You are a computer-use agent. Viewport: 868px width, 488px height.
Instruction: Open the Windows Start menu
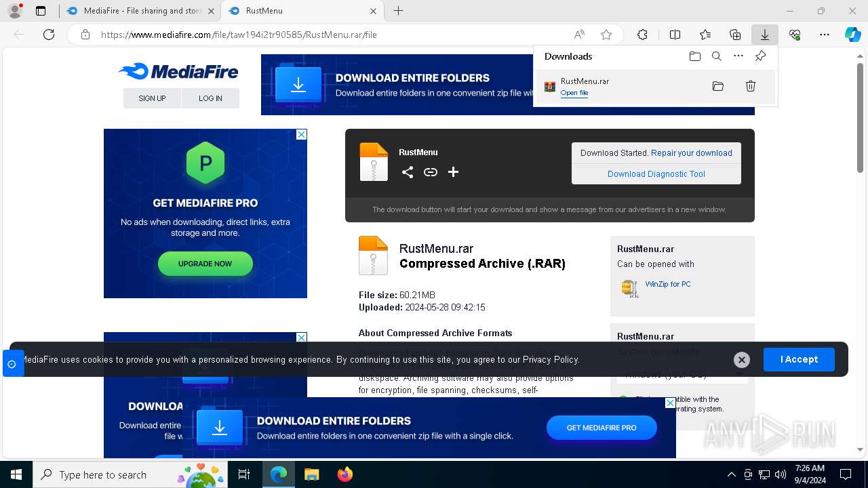(x=16, y=474)
